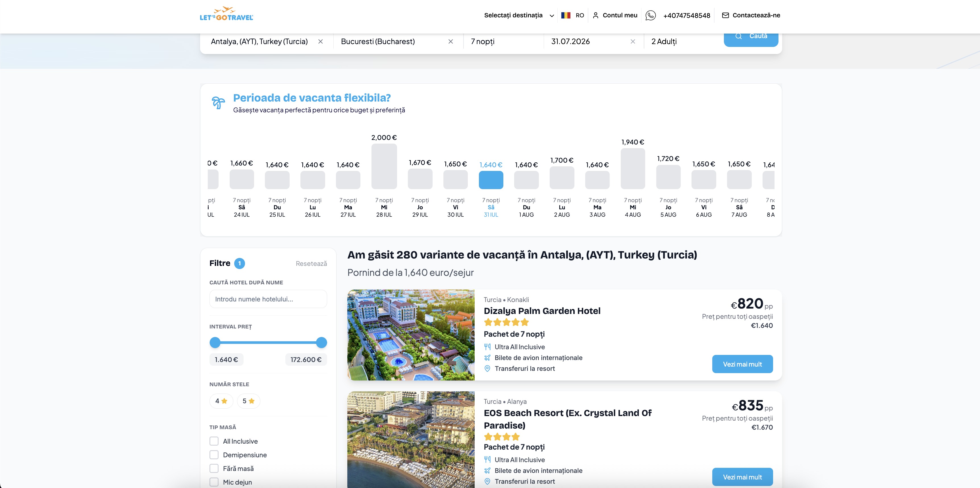Click the Romanian flag icon
Viewport: 980px width, 488px height.
pyautogui.click(x=566, y=15)
